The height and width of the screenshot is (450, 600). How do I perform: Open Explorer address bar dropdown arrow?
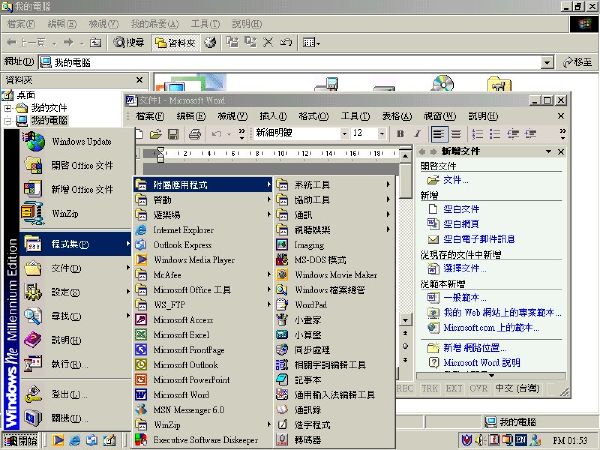pos(548,62)
